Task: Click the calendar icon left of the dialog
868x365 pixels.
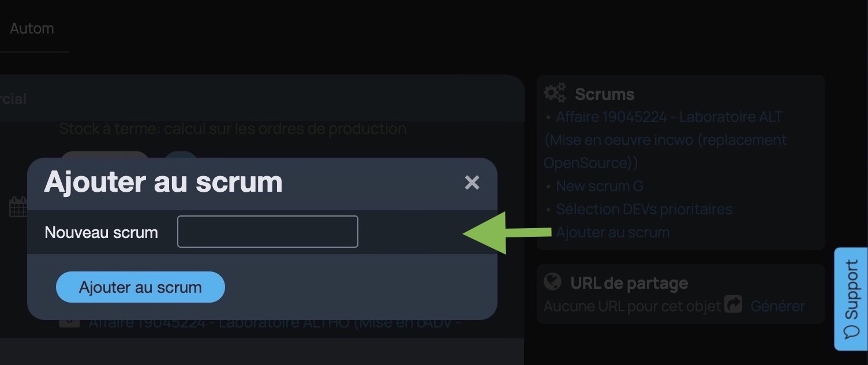Action: (x=18, y=207)
